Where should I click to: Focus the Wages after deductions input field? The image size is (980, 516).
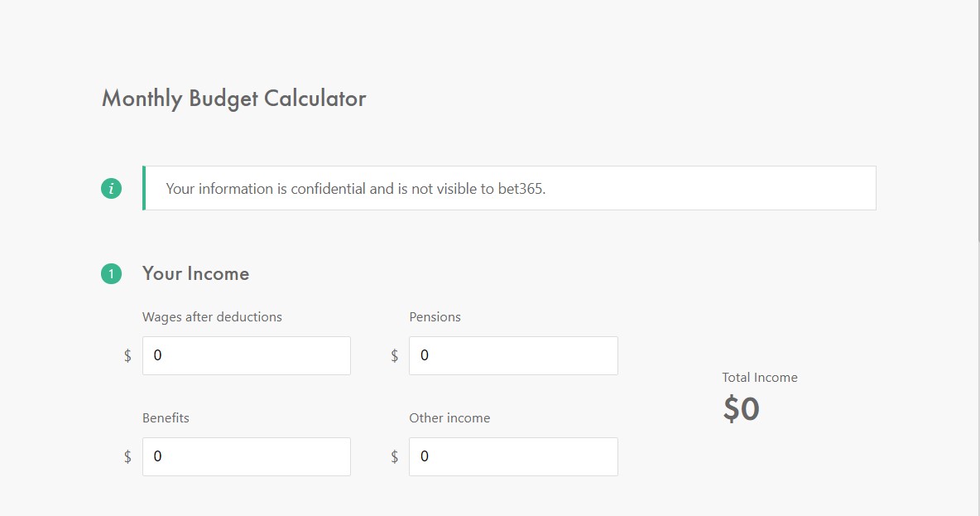[247, 356]
